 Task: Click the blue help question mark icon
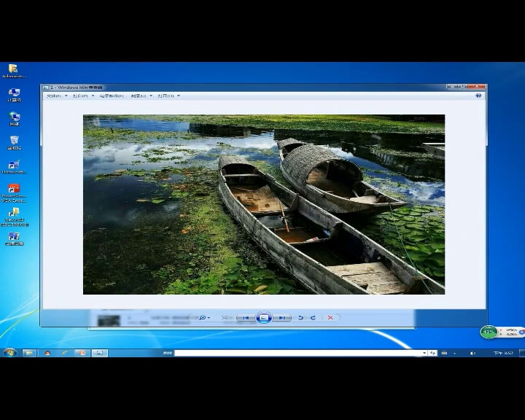(x=478, y=96)
